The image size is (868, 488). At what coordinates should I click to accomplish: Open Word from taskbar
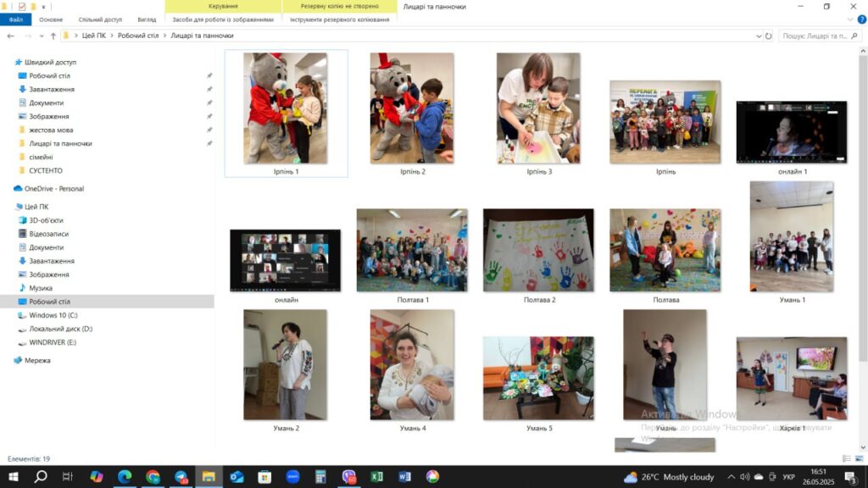click(x=404, y=477)
